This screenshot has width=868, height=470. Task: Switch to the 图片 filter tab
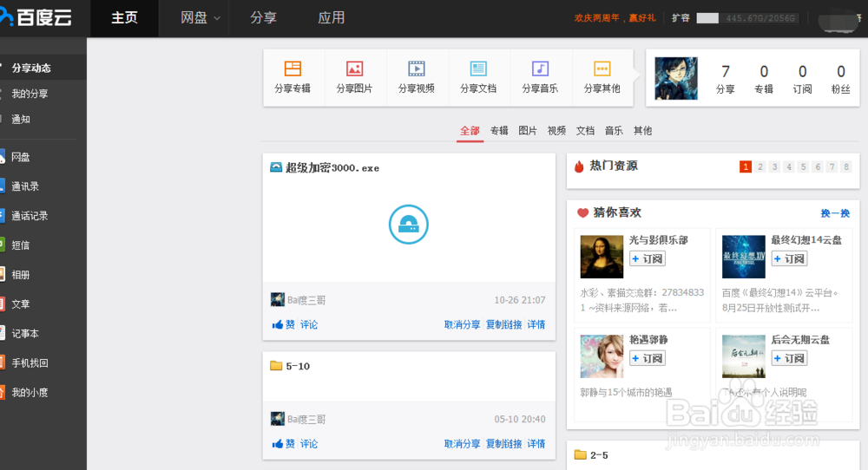coord(528,130)
